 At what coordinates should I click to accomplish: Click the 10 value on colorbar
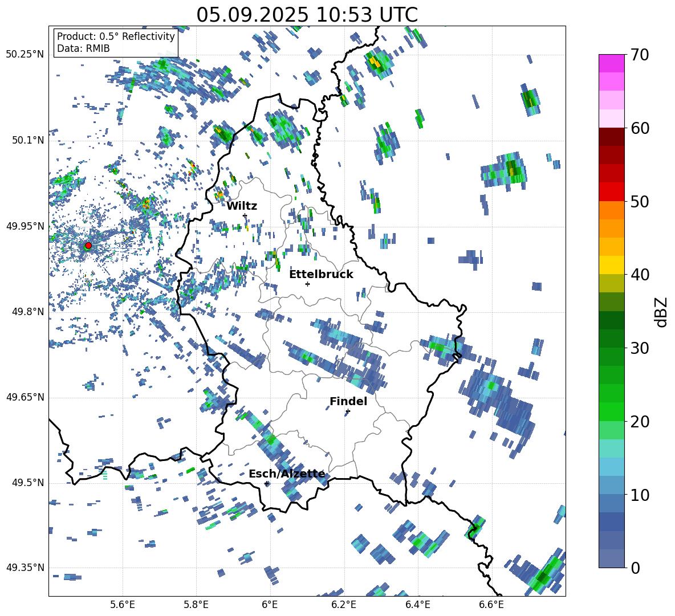640,495
